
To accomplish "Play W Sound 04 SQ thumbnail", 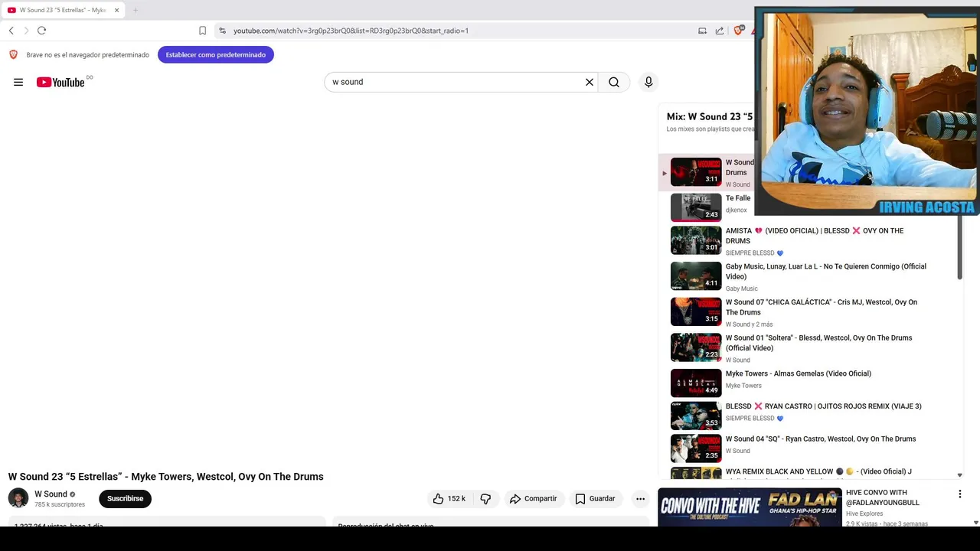I will point(696,448).
